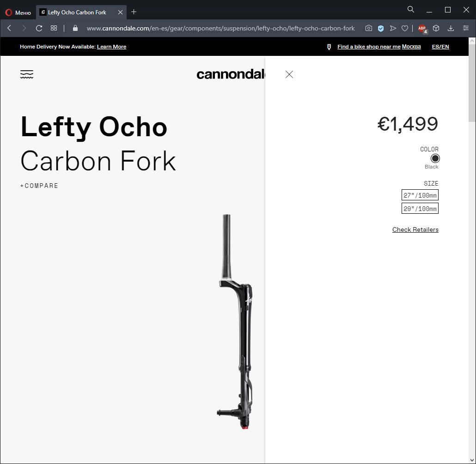Open the Learn More link

pyautogui.click(x=111, y=47)
